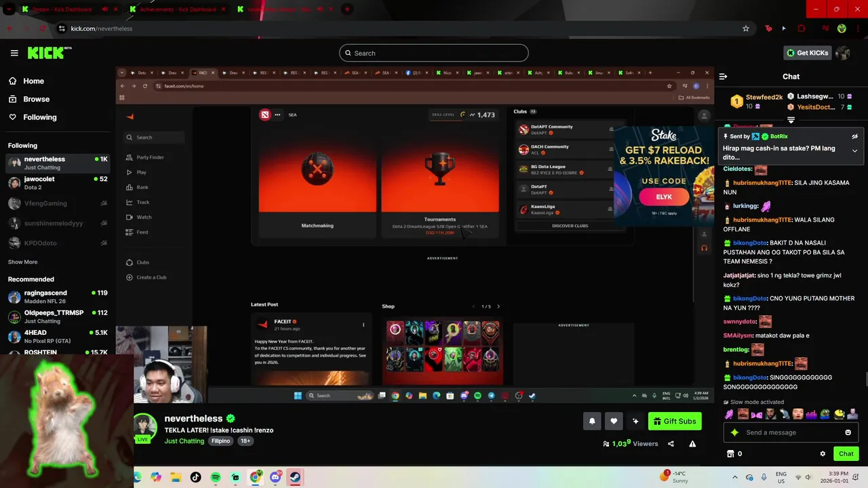Open TikTok from the taskbar

195,477
